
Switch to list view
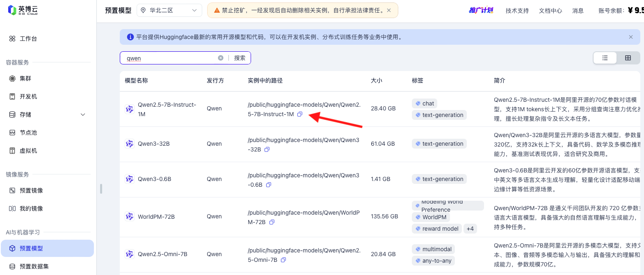pyautogui.click(x=605, y=58)
